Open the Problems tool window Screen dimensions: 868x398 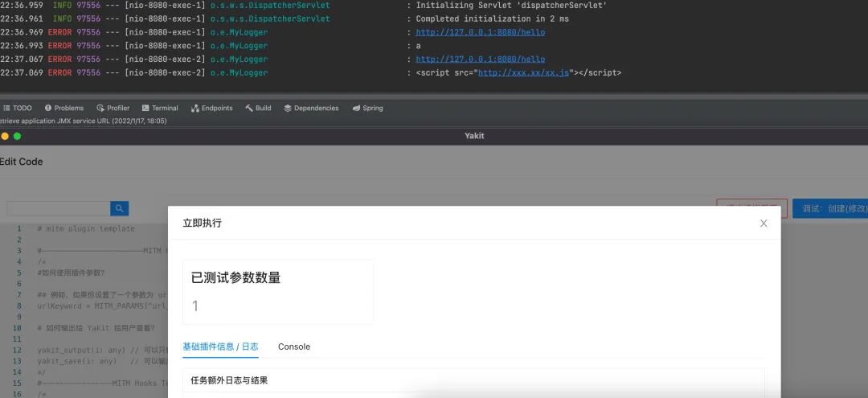click(63, 108)
